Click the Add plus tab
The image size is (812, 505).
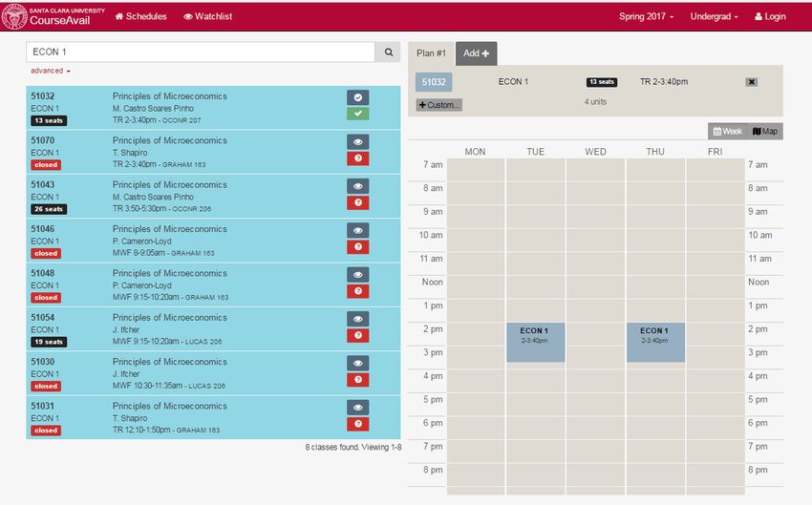476,53
